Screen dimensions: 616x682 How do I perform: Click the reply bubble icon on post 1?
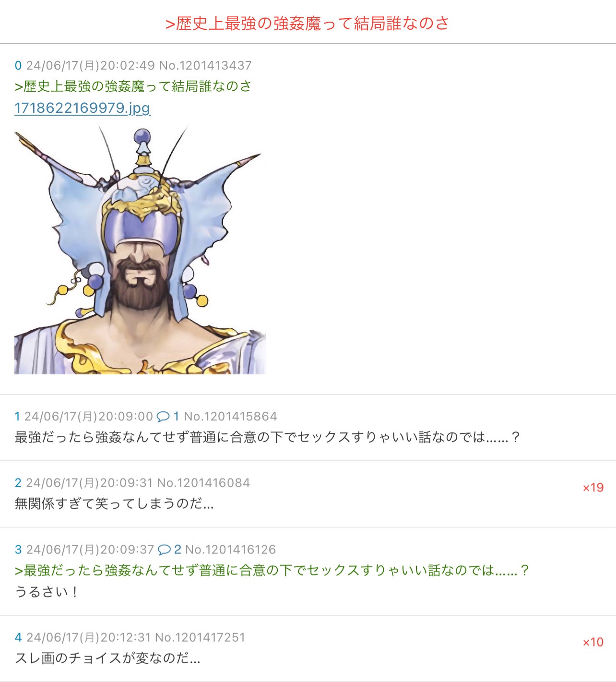point(163,416)
